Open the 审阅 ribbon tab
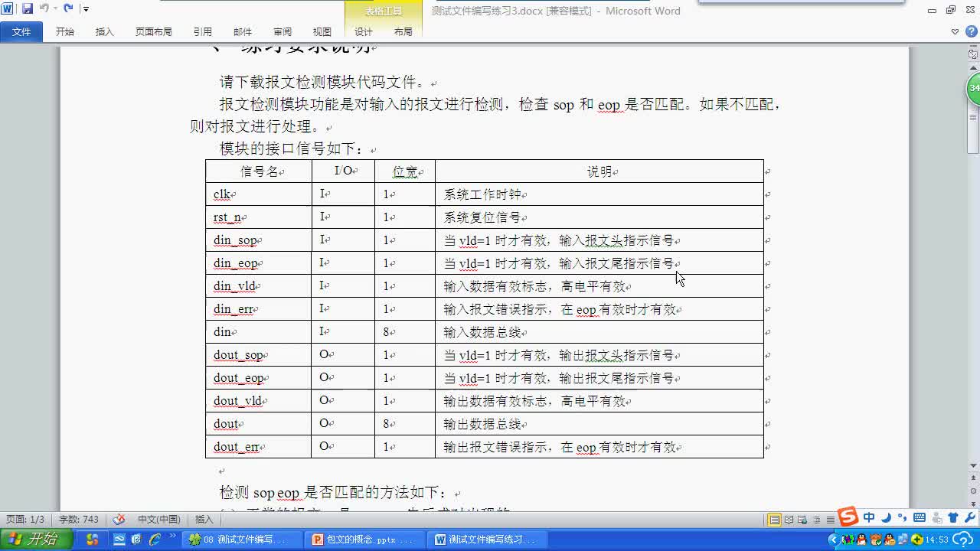 point(283,31)
